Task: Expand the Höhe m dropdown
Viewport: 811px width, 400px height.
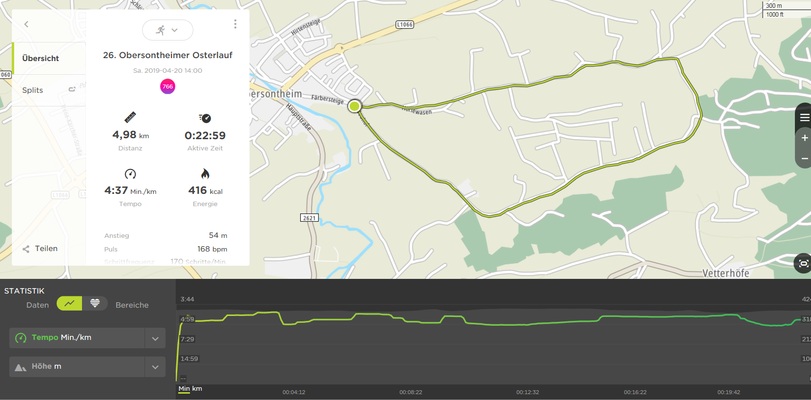Action: 155,368
